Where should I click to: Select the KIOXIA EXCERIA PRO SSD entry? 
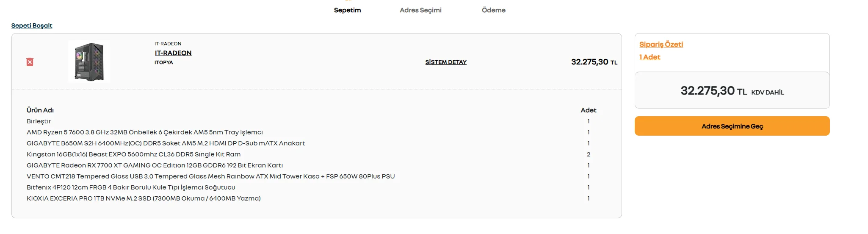tap(144, 198)
